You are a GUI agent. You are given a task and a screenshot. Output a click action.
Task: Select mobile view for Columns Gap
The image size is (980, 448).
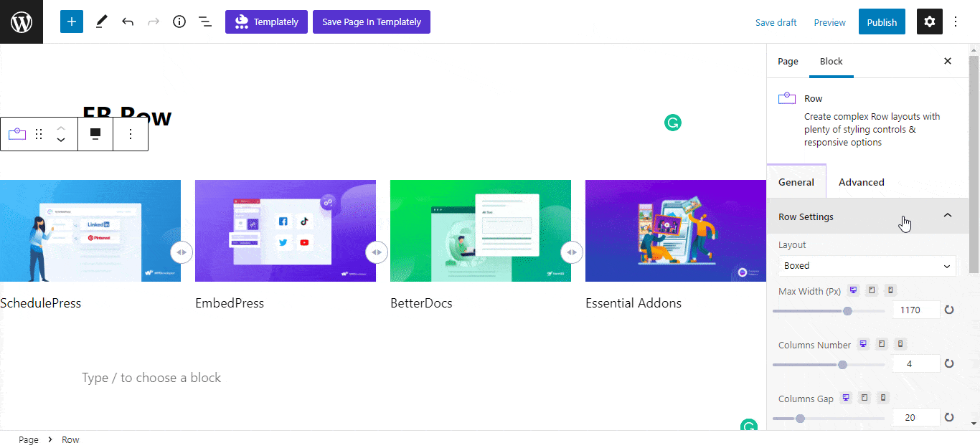coord(883,398)
